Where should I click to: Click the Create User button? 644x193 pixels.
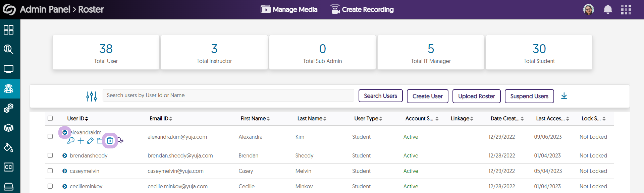427,96
